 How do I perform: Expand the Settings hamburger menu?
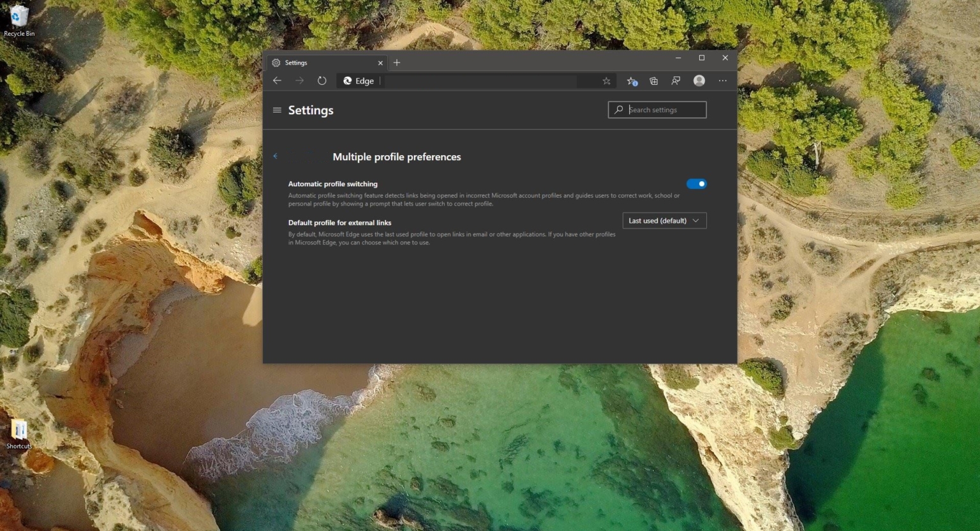click(x=277, y=110)
